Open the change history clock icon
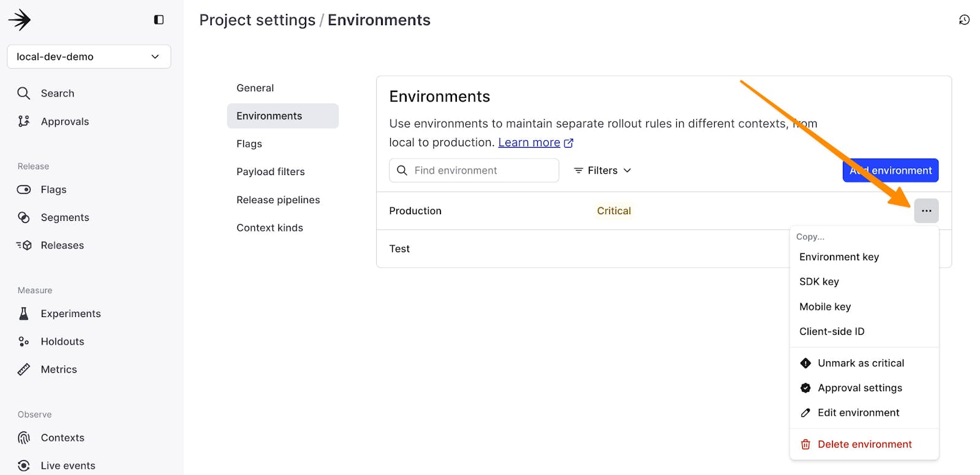This screenshot has height=475, width=980. coord(964,20)
